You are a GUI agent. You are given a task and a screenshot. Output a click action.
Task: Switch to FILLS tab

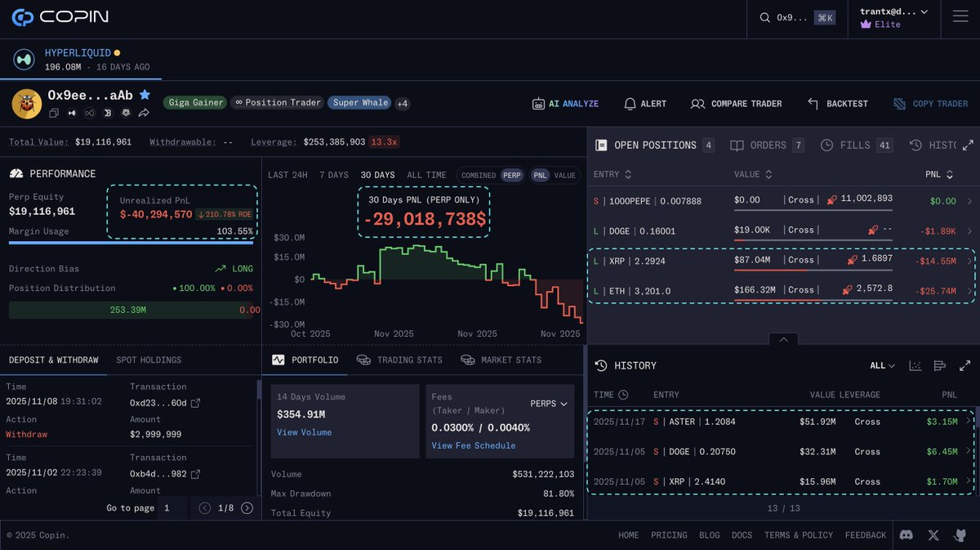click(857, 145)
